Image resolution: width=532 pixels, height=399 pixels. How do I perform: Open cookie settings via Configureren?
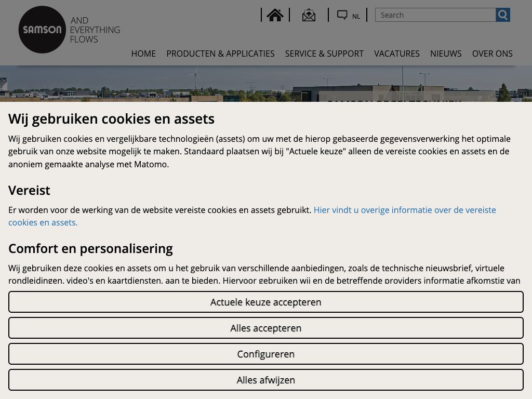point(265,354)
